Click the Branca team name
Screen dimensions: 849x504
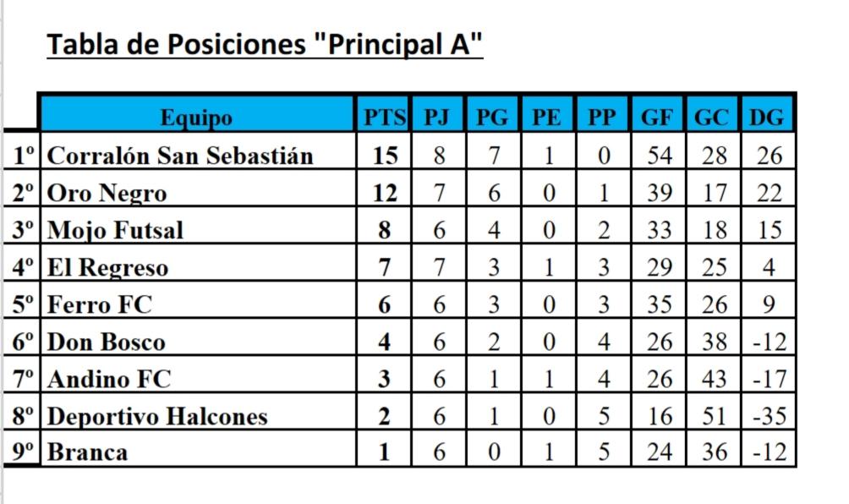[x=88, y=452]
